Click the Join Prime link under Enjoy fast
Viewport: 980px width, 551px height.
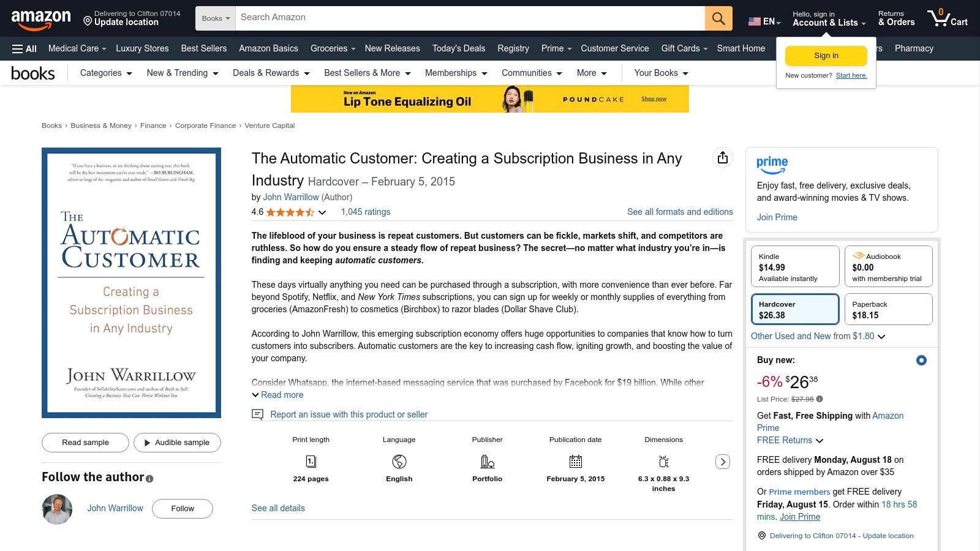[777, 217]
